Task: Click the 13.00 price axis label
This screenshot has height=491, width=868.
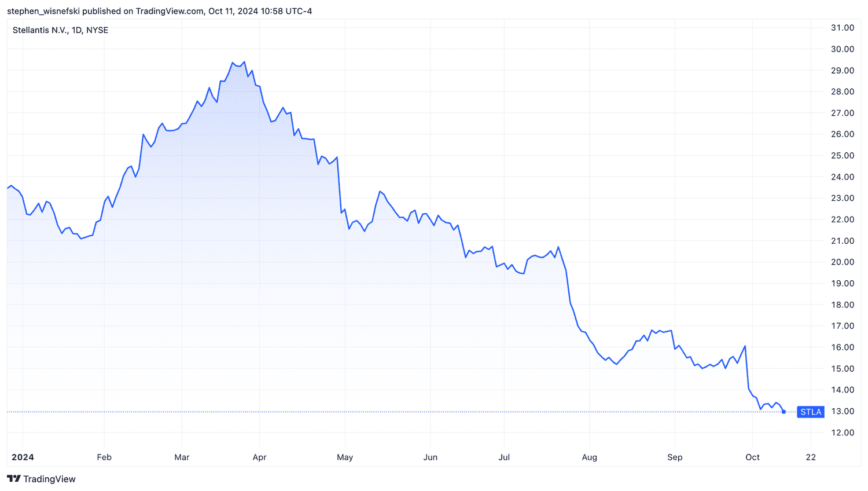Action: coord(843,412)
